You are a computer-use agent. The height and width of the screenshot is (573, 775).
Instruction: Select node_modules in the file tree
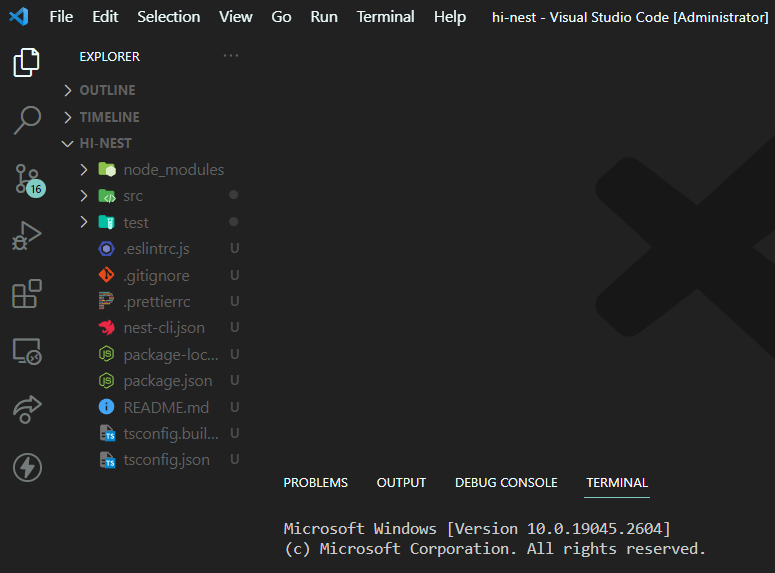(x=173, y=170)
